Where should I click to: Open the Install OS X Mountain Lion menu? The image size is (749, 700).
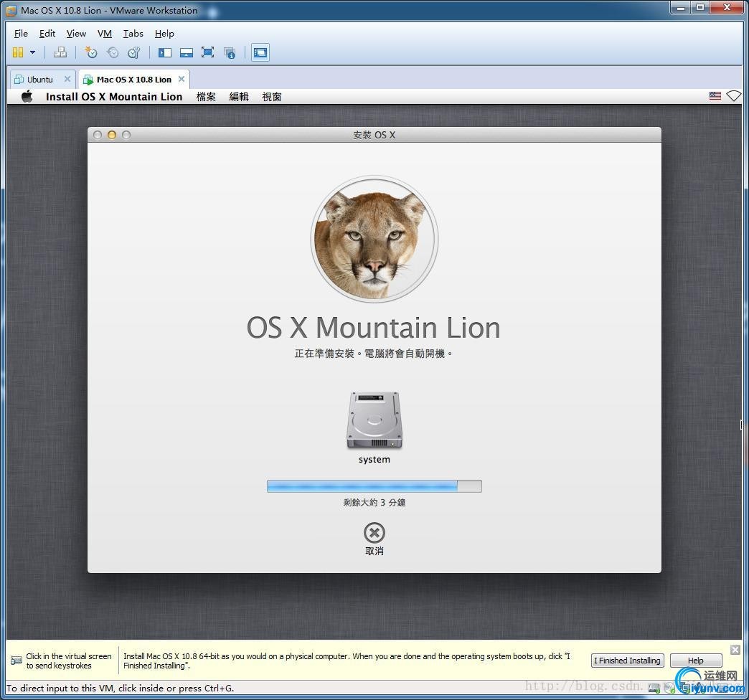[x=114, y=96]
